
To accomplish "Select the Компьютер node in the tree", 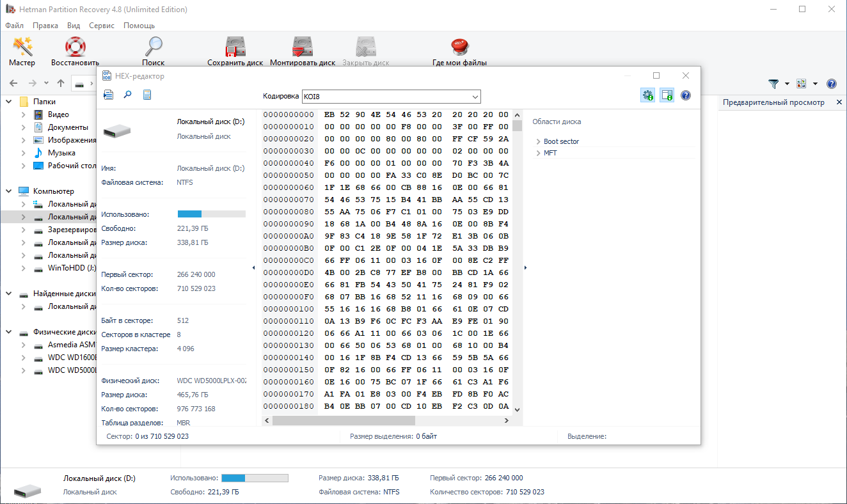I will point(53,191).
